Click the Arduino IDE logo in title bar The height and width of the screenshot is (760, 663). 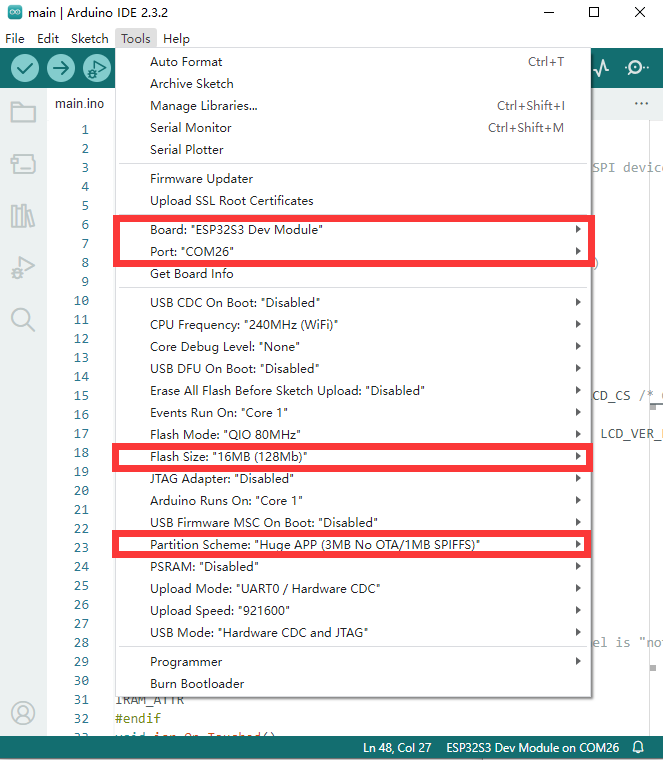(x=15, y=12)
